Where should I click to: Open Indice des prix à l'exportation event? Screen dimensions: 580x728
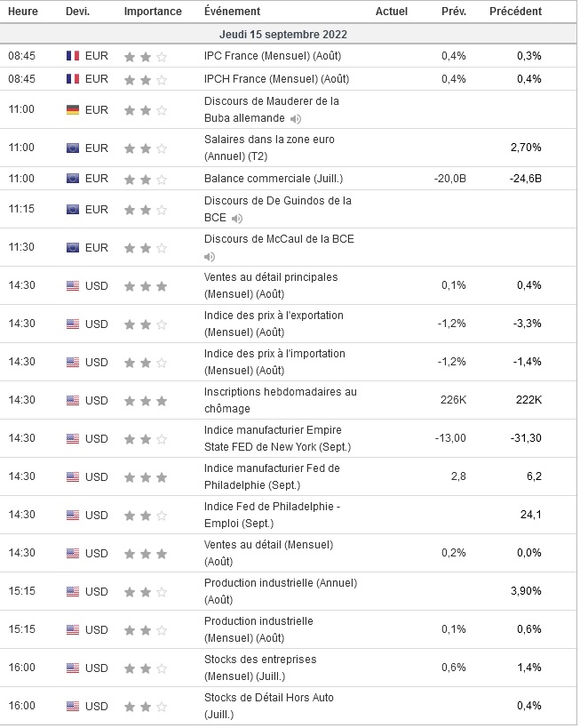(274, 324)
